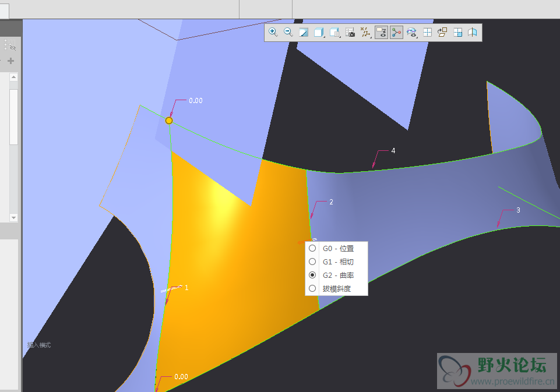Click the Repaint screen icon

pyautogui.click(x=304, y=33)
